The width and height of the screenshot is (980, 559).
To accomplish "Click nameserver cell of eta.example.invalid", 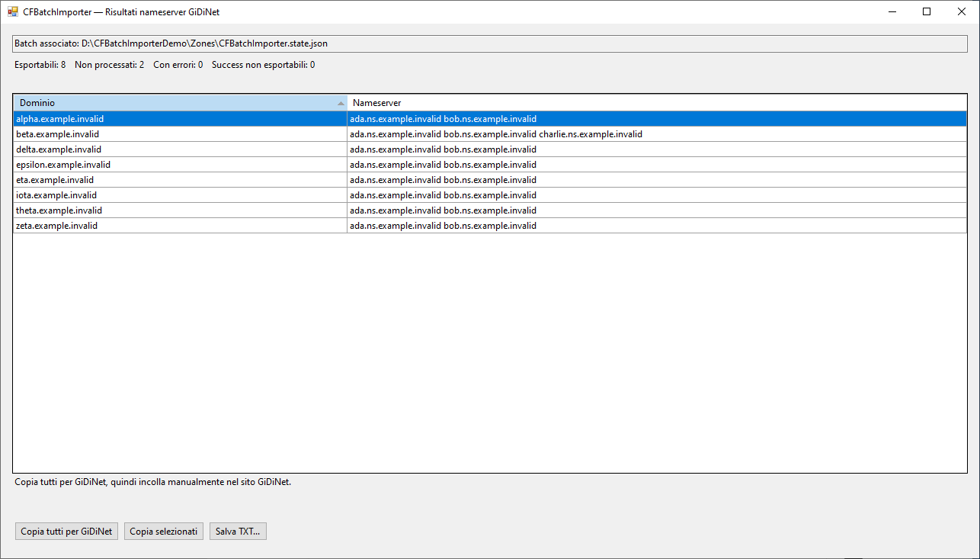I will [x=657, y=180].
